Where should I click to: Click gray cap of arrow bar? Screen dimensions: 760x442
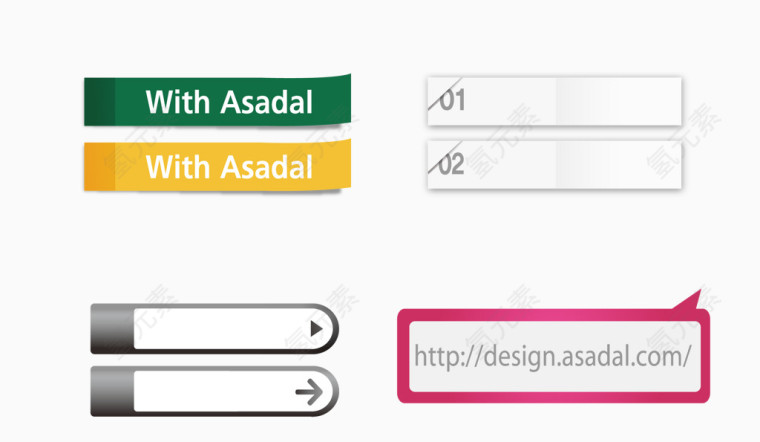tap(112, 391)
